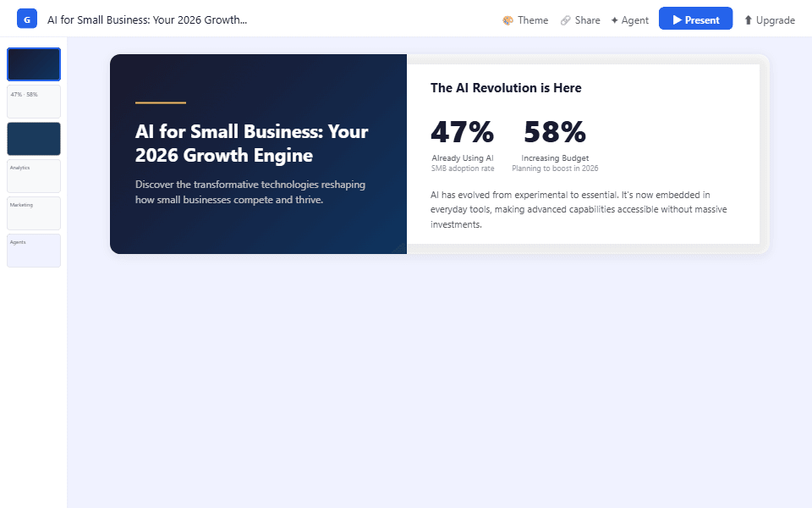The image size is (812, 508).
Task: Open the Analytics slide thumbnail
Action: 34,176
